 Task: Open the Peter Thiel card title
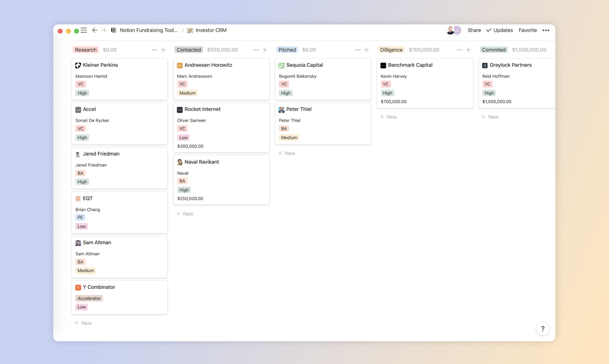[x=299, y=110]
